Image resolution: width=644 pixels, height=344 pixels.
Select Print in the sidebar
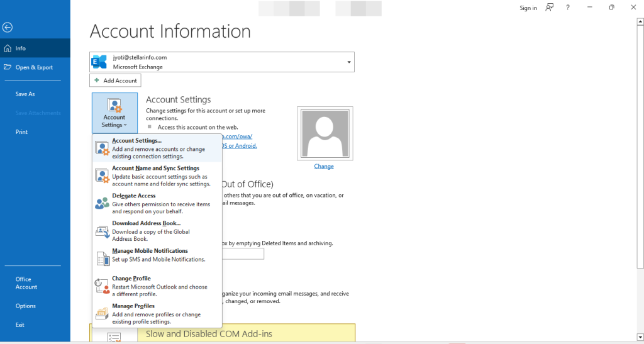point(21,132)
